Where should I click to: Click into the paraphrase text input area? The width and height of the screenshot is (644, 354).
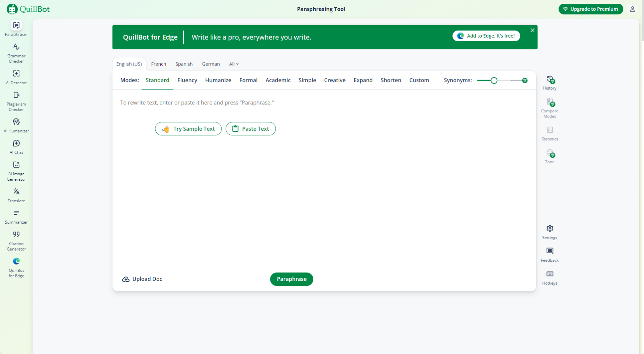coord(215,188)
